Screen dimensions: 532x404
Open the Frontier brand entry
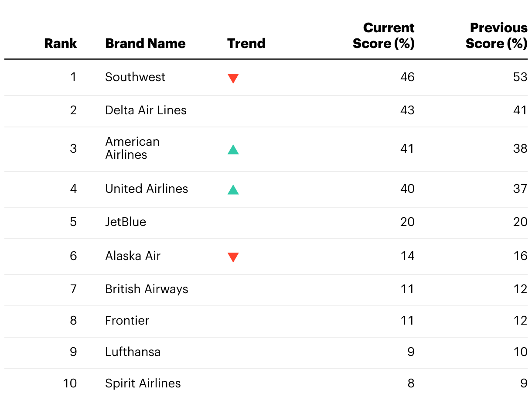(x=127, y=320)
